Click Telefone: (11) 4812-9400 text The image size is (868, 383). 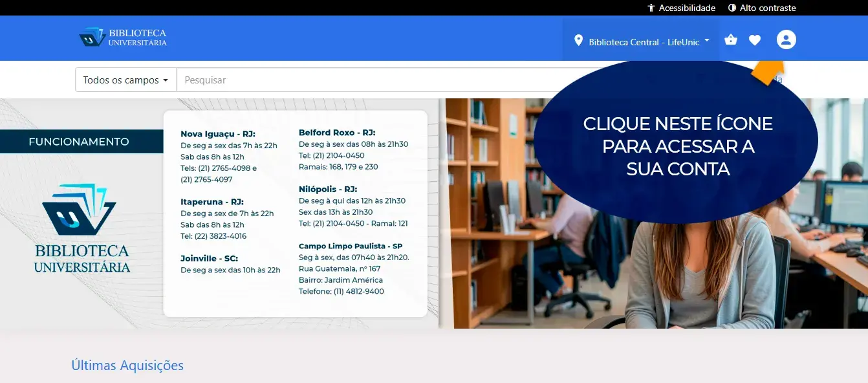tap(342, 292)
